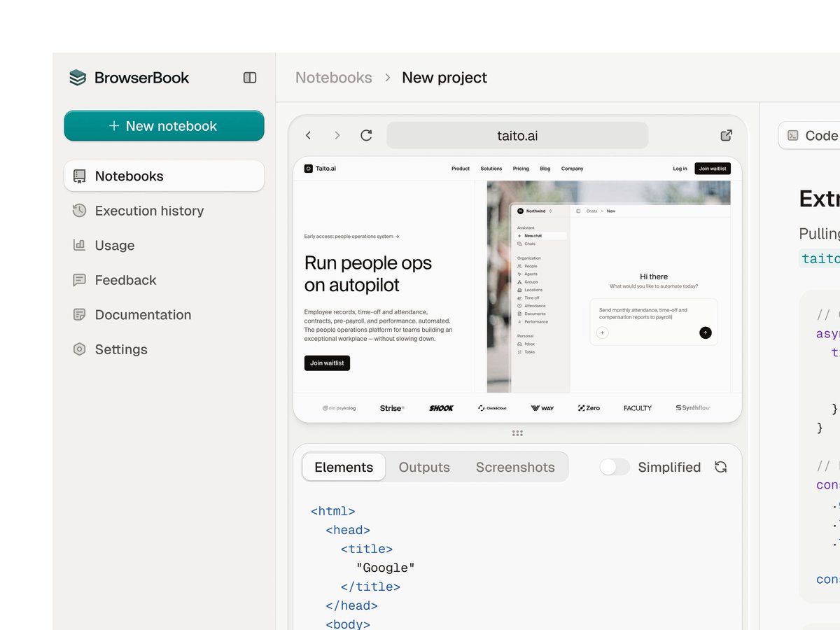
Task: Open Notebooks in the sidebar
Action: click(164, 176)
